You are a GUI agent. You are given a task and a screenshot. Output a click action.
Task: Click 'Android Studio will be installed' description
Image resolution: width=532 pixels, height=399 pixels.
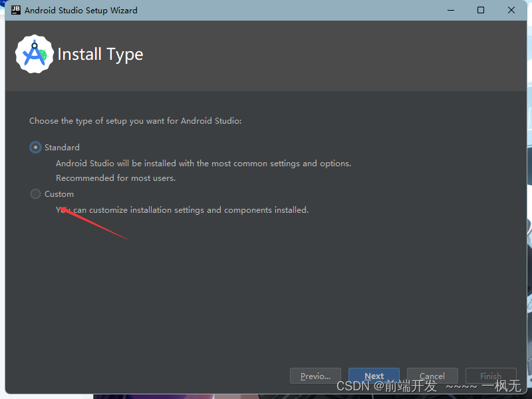point(203,164)
